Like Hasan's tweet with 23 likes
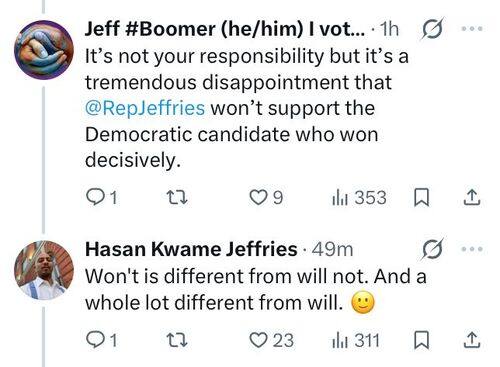This screenshot has height=367, width=500. click(272, 340)
